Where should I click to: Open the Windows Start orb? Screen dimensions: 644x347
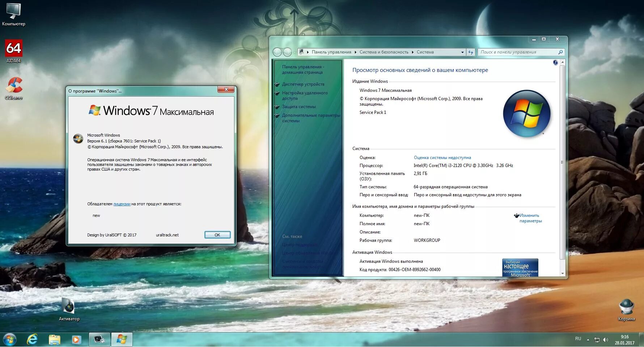coord(10,340)
